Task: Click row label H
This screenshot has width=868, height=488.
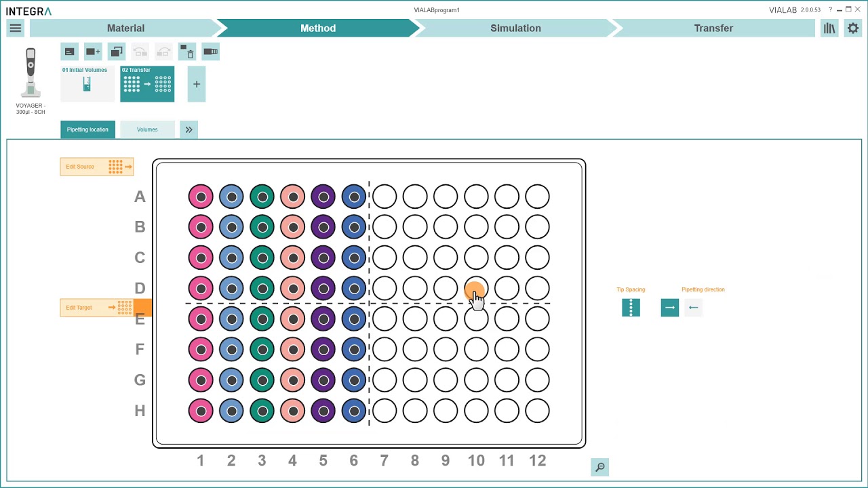Action: [x=140, y=411]
